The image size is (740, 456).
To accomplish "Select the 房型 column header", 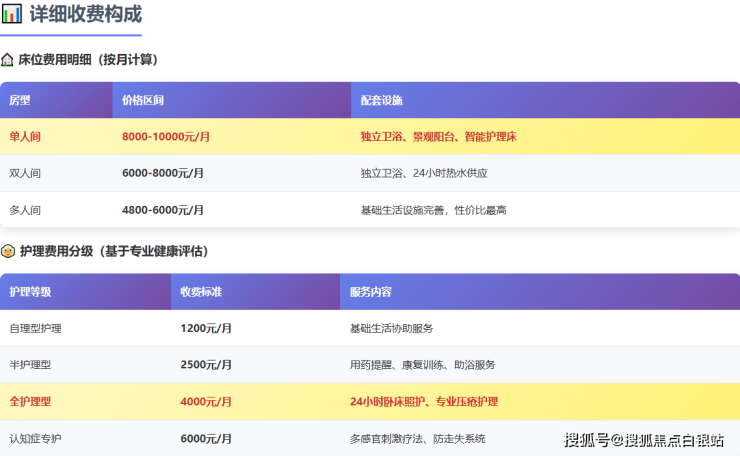I will pyautogui.click(x=20, y=101).
